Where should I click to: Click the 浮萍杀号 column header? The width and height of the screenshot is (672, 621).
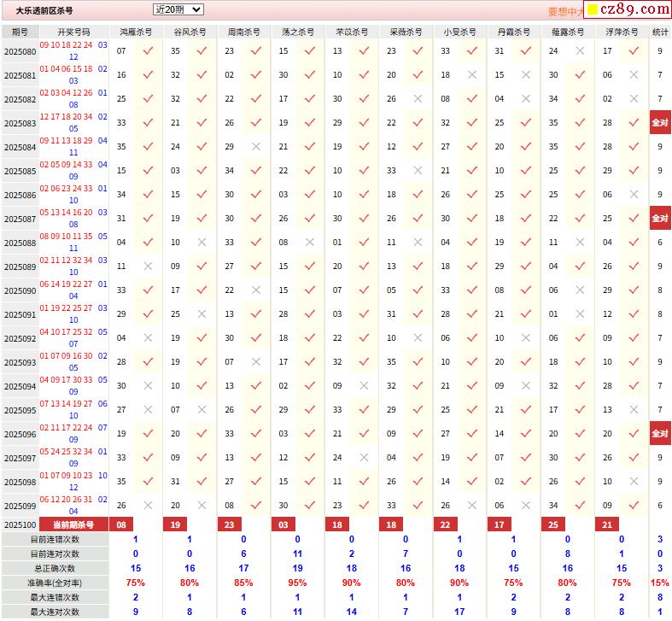(x=622, y=32)
